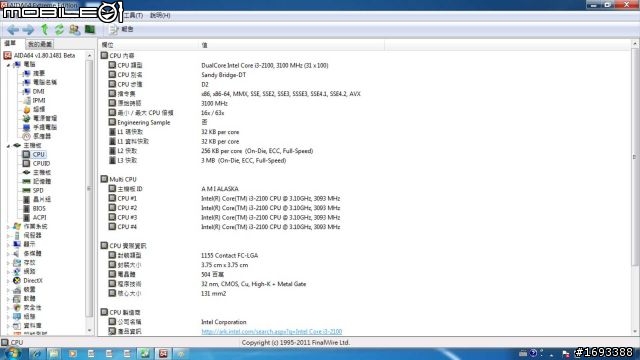640x360 pixels.
Task: Click the 組態 config tree icon
Action: tap(17, 317)
